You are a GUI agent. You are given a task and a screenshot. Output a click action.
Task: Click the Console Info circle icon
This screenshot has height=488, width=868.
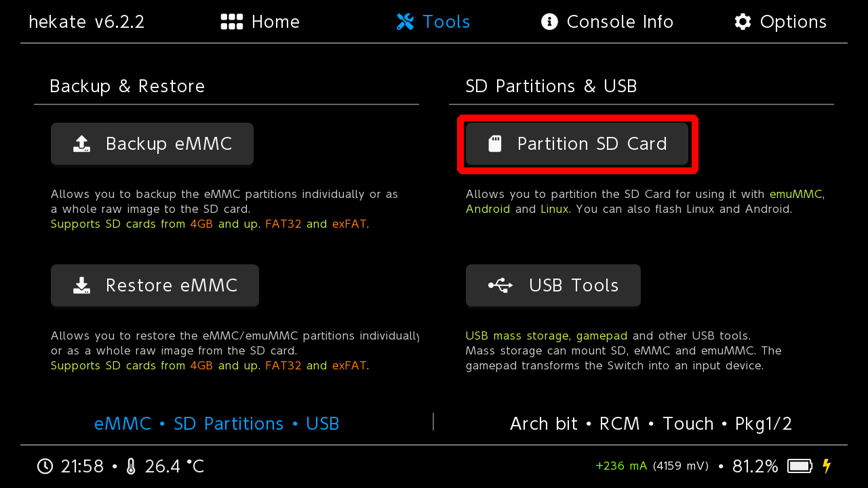coord(549,22)
